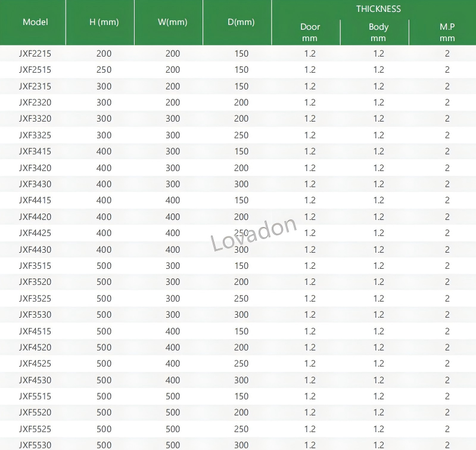Screen dimensions: 476x450
Task: Select model JXF5520 cell
Action: coord(35,412)
